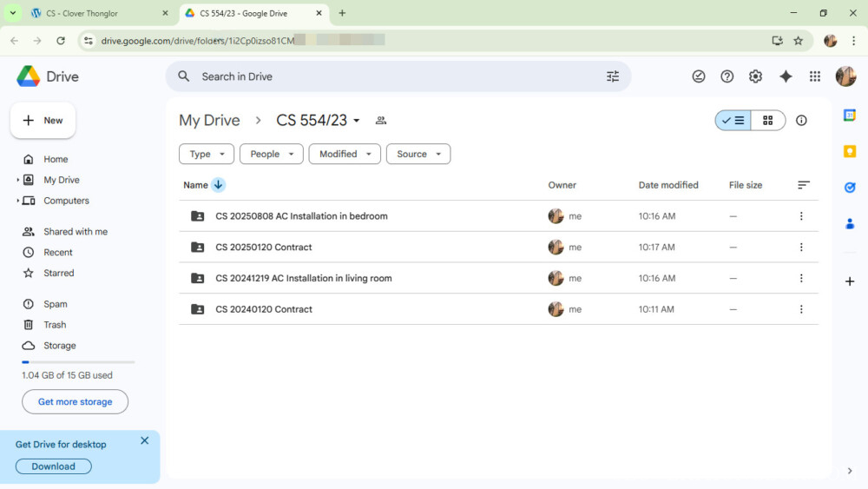
Task: Open the Google apps grid
Action: coord(814,76)
